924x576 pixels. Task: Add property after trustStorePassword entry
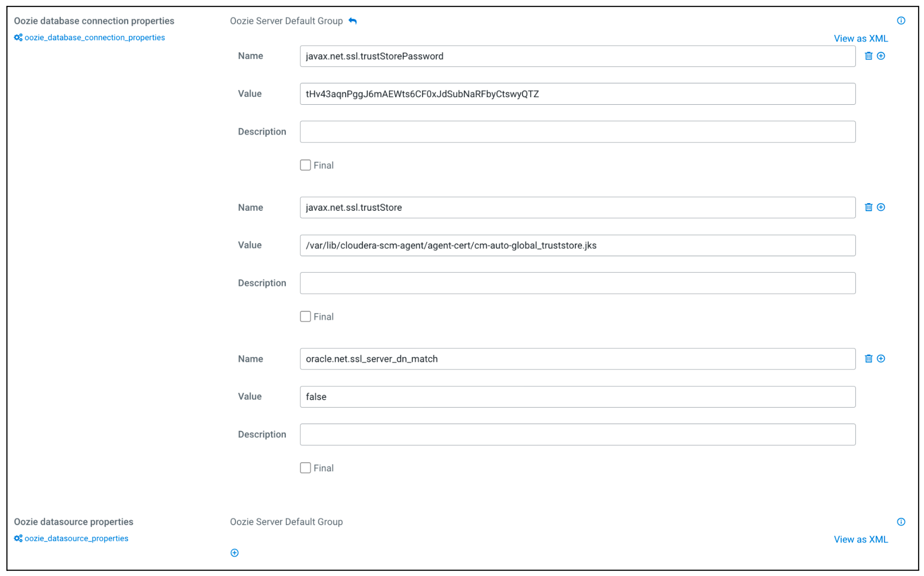point(881,56)
